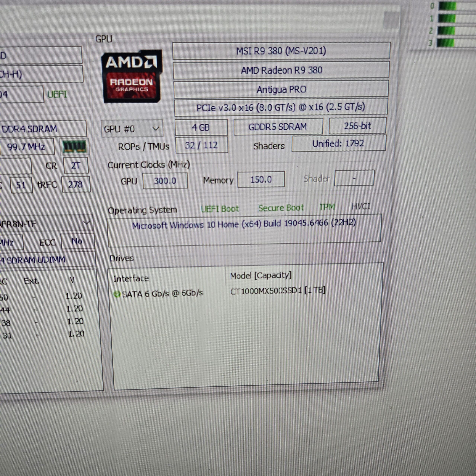Click the Operating System label

(x=142, y=210)
